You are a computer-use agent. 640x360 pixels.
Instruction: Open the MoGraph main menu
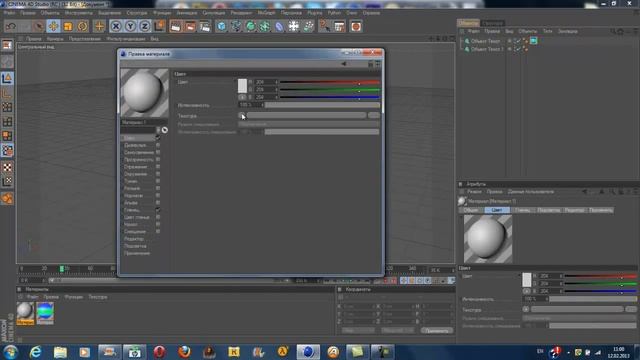tap(266, 13)
